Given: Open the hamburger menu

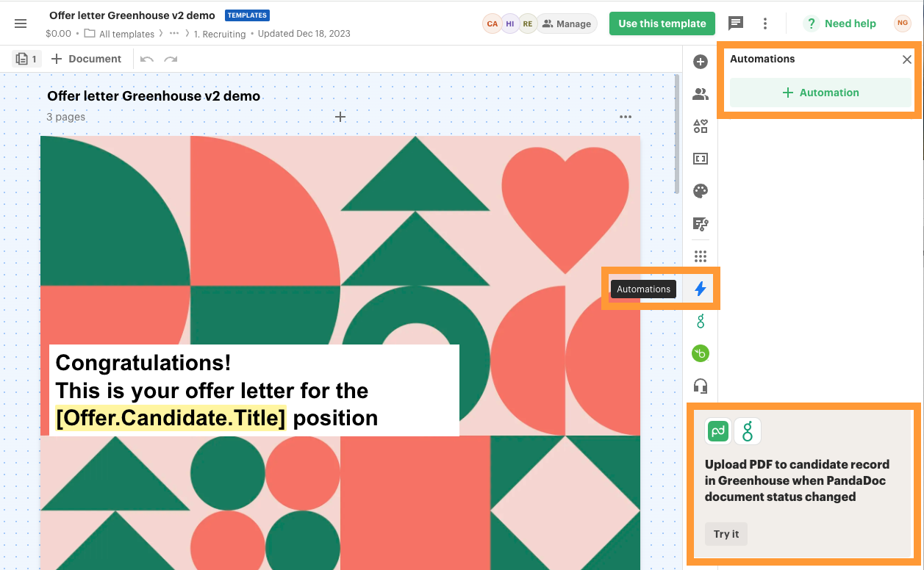Looking at the screenshot, I should [21, 23].
